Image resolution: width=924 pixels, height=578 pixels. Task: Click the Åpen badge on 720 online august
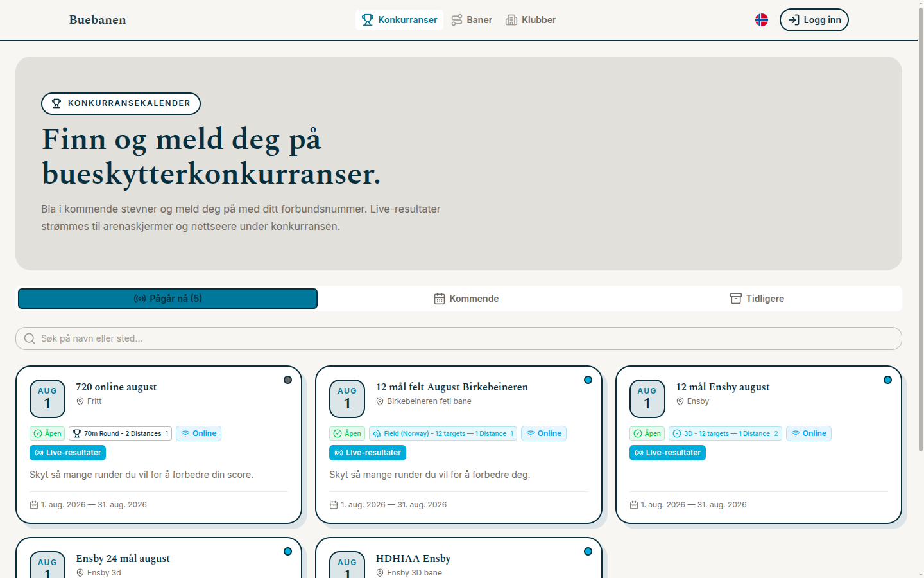pyautogui.click(x=47, y=433)
